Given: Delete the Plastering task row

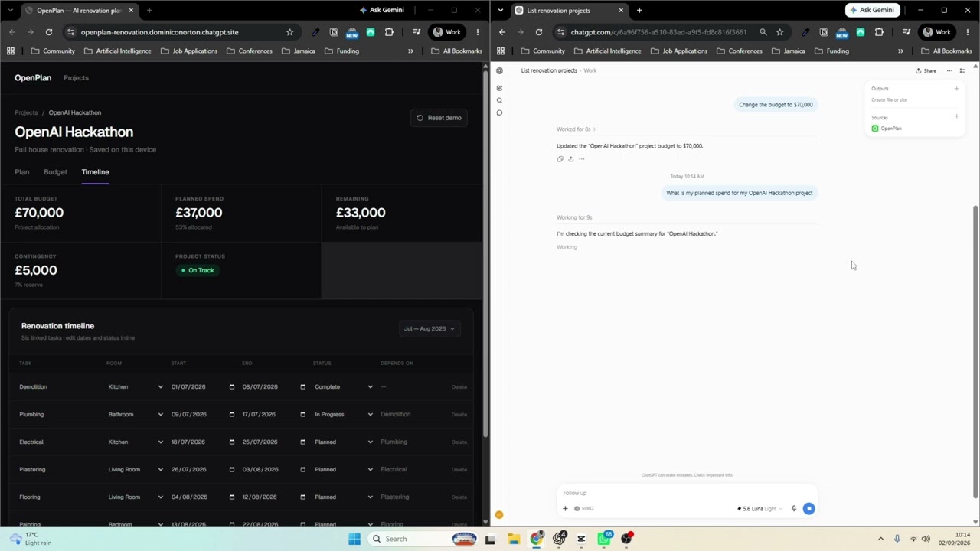Looking at the screenshot, I should (x=459, y=470).
